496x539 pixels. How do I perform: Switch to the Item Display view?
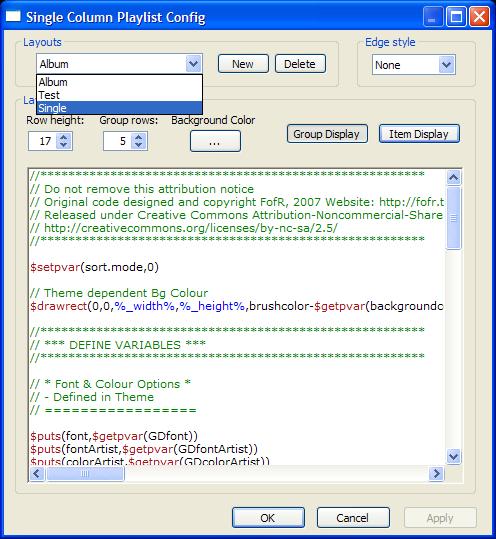[x=419, y=134]
